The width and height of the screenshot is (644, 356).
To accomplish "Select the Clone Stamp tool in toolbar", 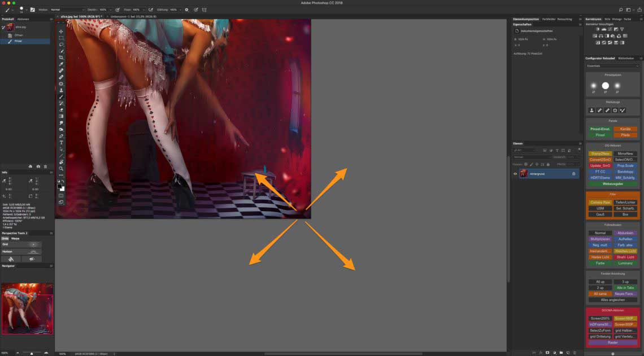I will click(x=61, y=90).
